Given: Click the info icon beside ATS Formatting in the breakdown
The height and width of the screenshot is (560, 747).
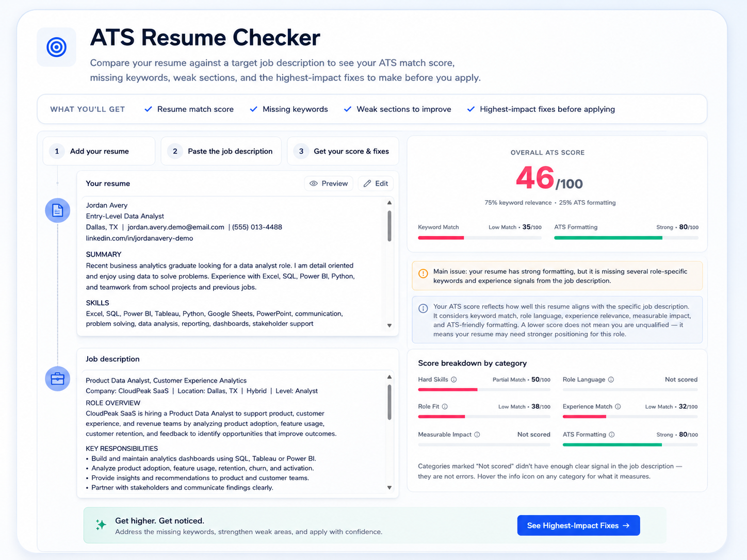Looking at the screenshot, I should [x=612, y=435].
